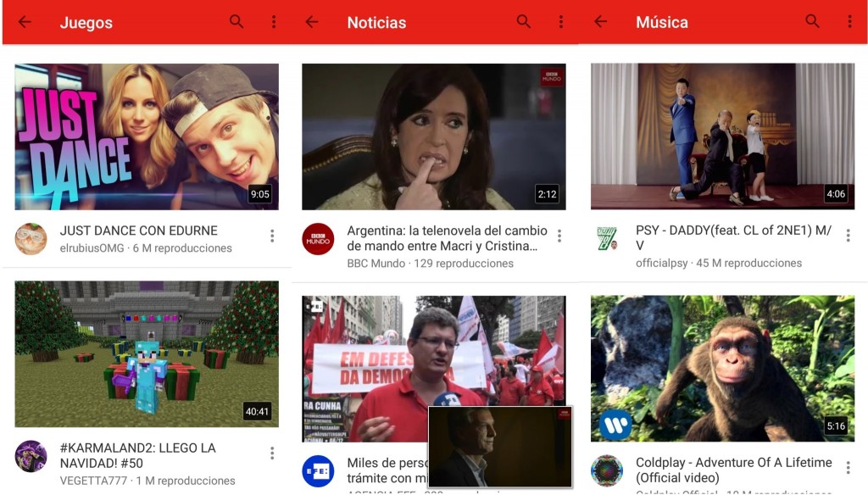This screenshot has height=495, width=868.
Task: Tap text officialpsy · 45 M reproducciones
Action: [719, 263]
